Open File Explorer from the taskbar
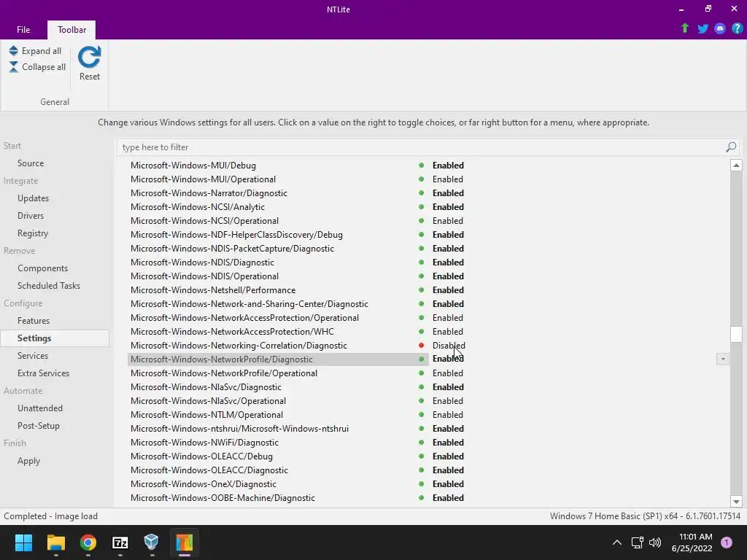 click(55, 542)
